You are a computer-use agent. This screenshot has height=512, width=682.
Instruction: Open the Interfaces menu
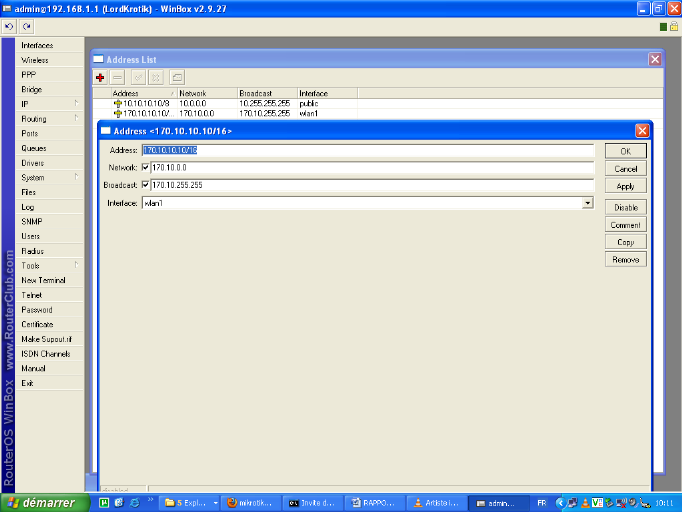tap(50, 45)
